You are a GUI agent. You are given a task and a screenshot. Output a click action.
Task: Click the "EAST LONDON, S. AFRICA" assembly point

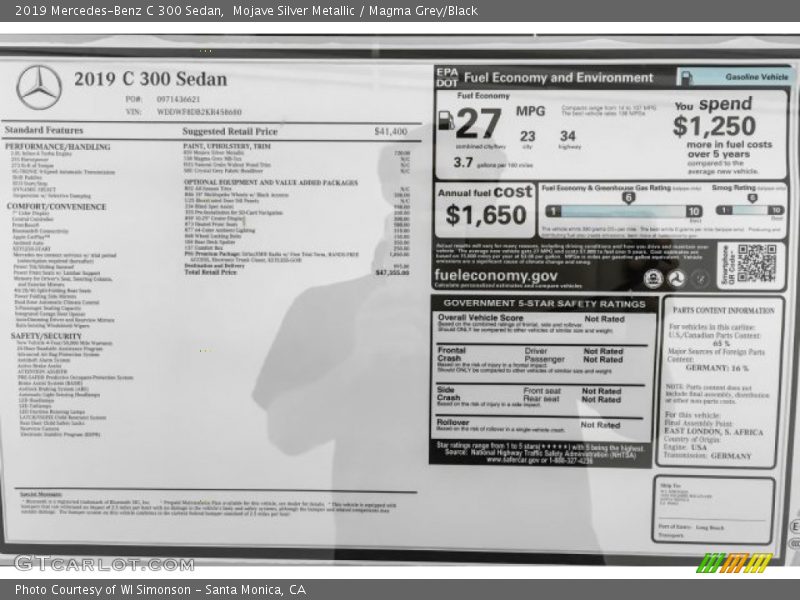(x=713, y=432)
